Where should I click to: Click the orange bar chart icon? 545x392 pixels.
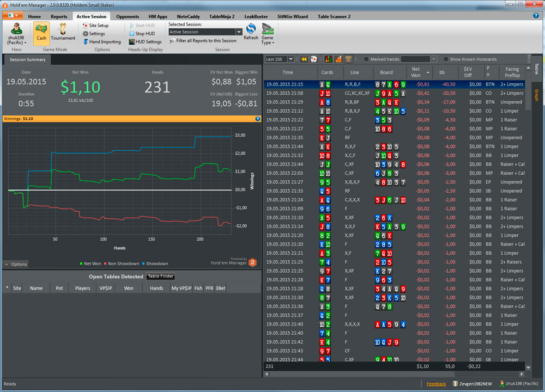point(338,59)
